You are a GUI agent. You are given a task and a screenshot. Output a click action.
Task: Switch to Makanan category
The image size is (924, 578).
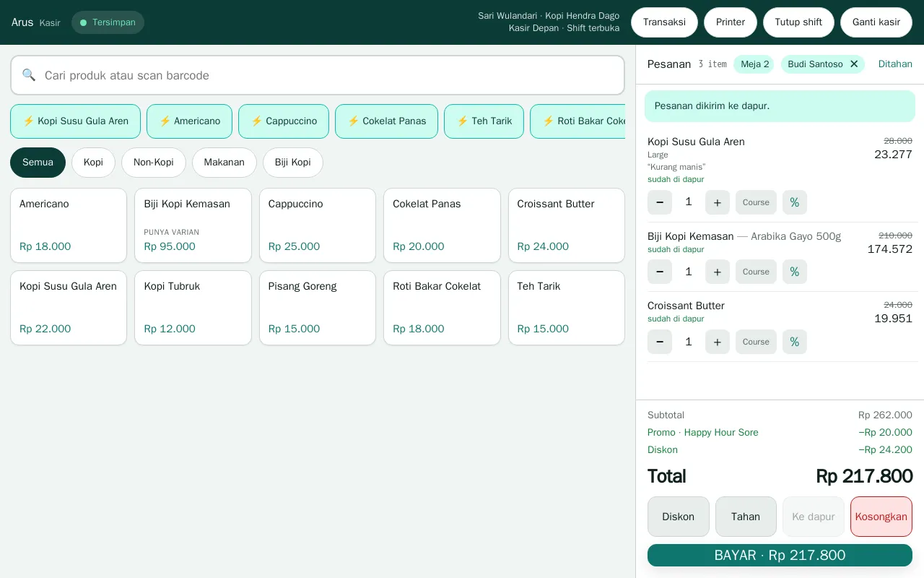pyautogui.click(x=224, y=163)
